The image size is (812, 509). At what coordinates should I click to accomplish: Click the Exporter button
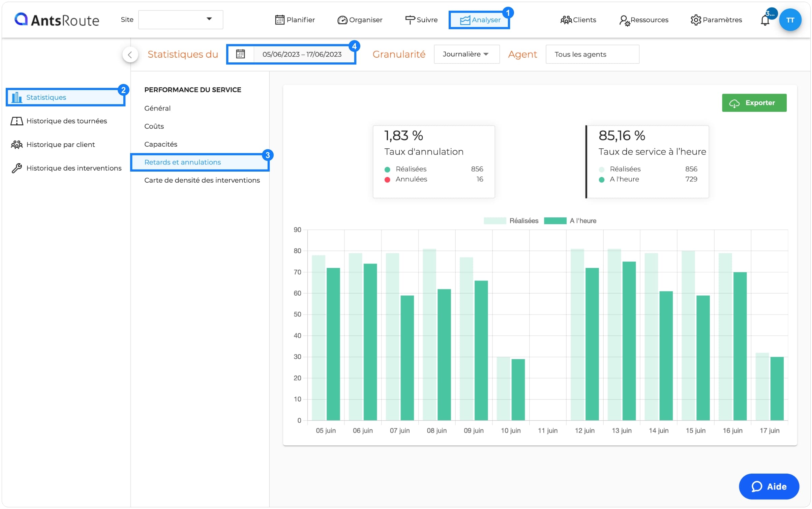[x=754, y=103]
